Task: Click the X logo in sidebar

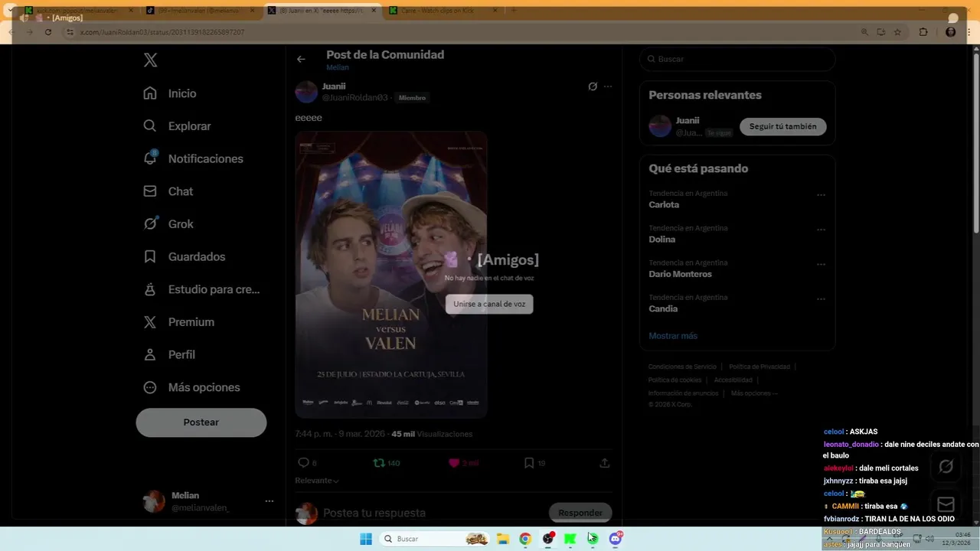Action: coord(151,60)
